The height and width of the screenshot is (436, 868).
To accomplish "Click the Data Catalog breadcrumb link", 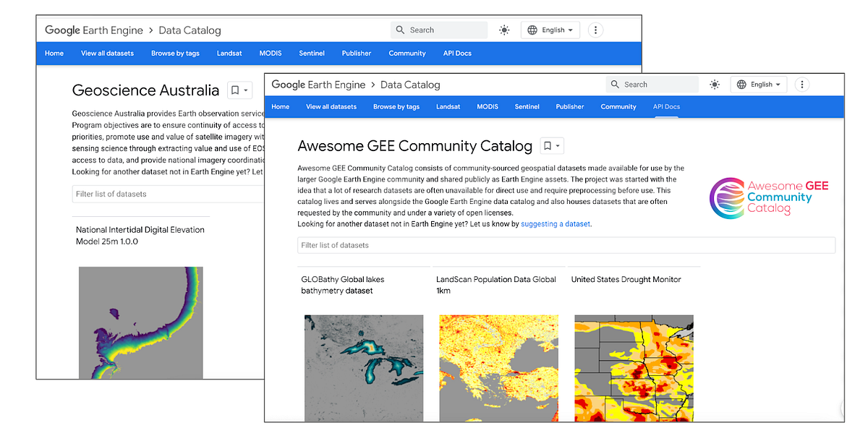I will (x=410, y=85).
